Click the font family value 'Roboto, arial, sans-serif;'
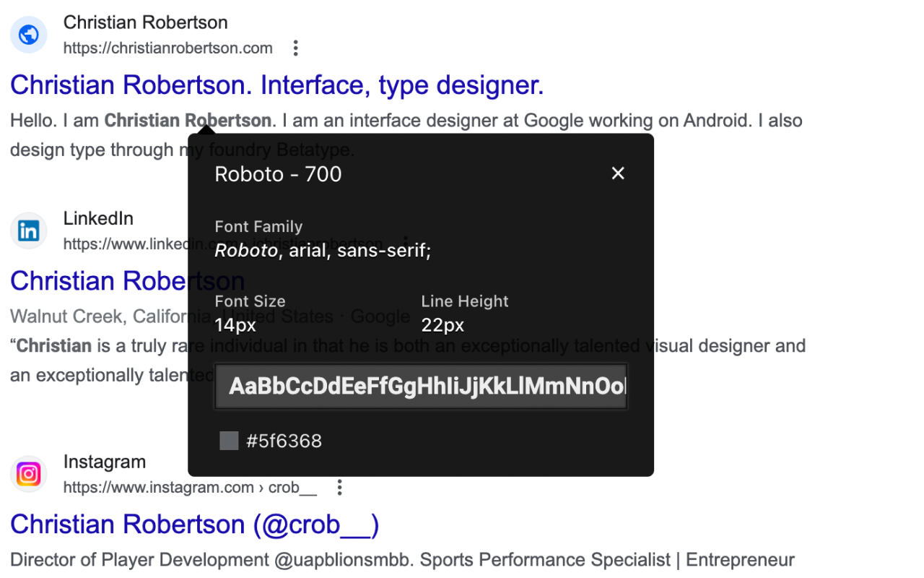Image resolution: width=924 pixels, height=578 pixels. 323,251
